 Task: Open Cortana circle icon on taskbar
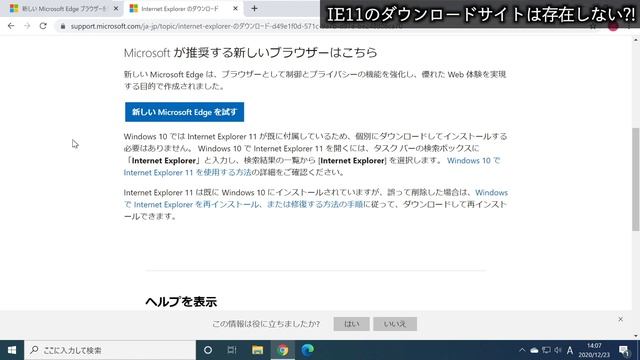pos(208,350)
